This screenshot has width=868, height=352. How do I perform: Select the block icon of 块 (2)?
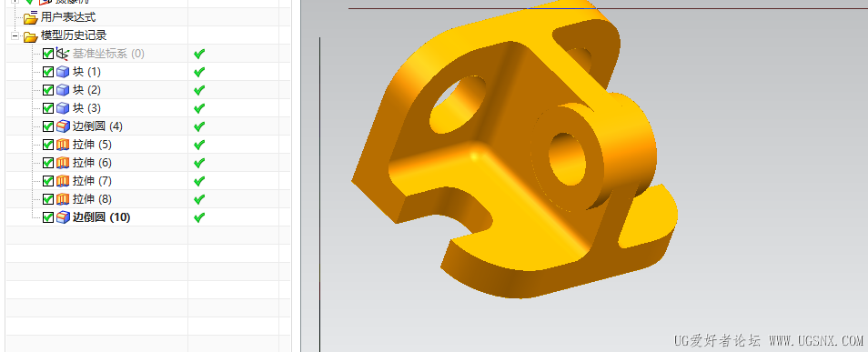[x=63, y=90]
